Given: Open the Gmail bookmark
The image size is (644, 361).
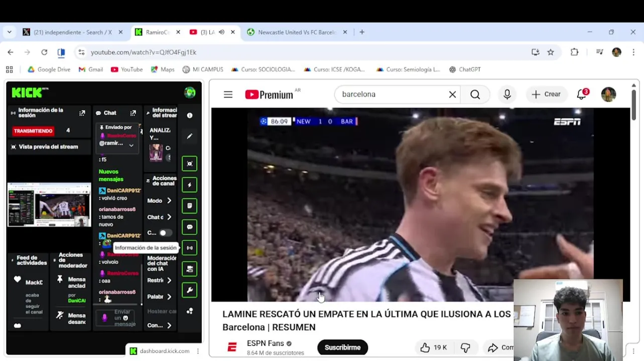Looking at the screenshot, I should [91, 70].
